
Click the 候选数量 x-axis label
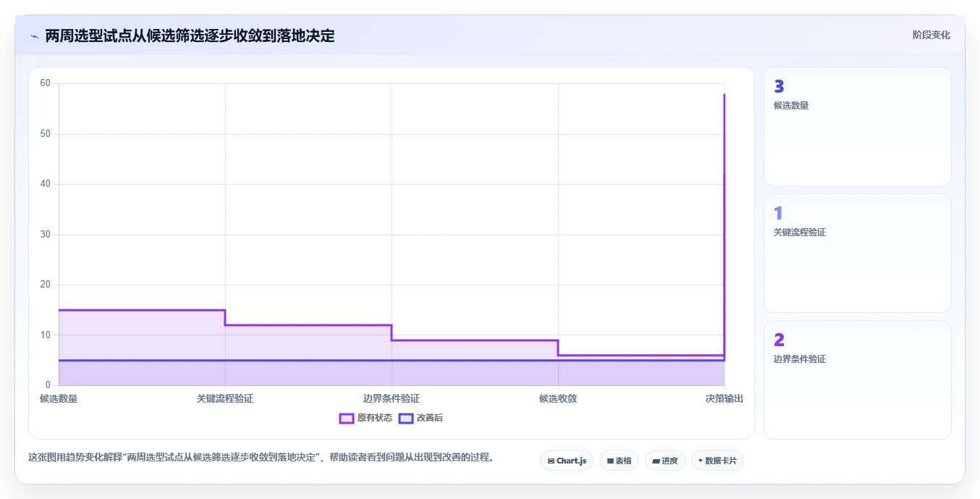coord(59,398)
